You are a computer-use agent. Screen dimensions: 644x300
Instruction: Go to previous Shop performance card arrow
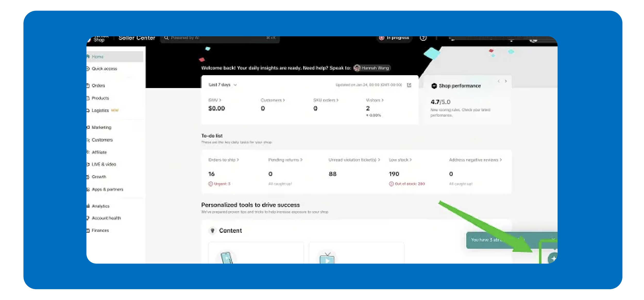pos(499,81)
